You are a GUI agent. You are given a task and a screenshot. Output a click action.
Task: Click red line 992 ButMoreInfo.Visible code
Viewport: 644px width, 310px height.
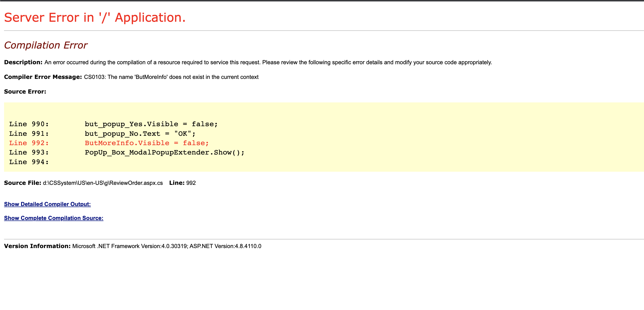pyautogui.click(x=147, y=143)
